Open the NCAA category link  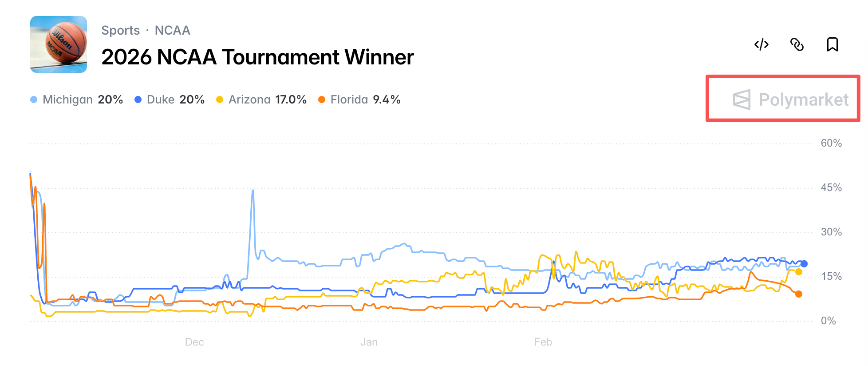(172, 30)
